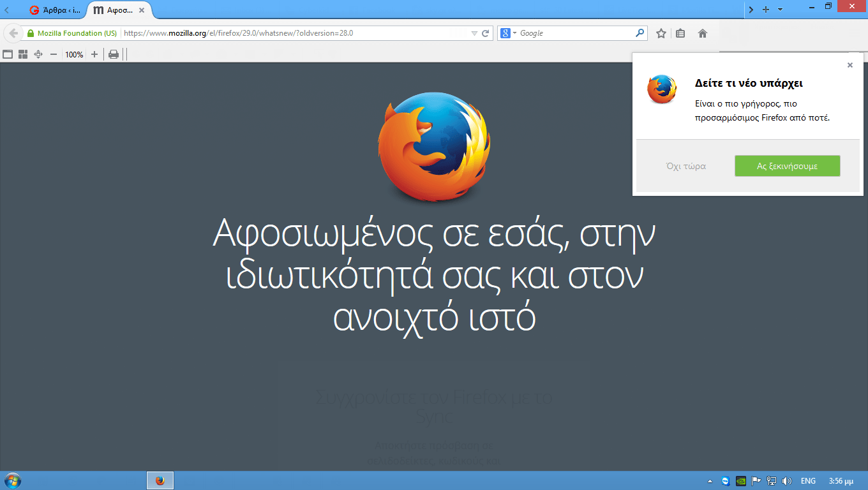Click the large Firefox logo
868x490 pixels.
434,147
